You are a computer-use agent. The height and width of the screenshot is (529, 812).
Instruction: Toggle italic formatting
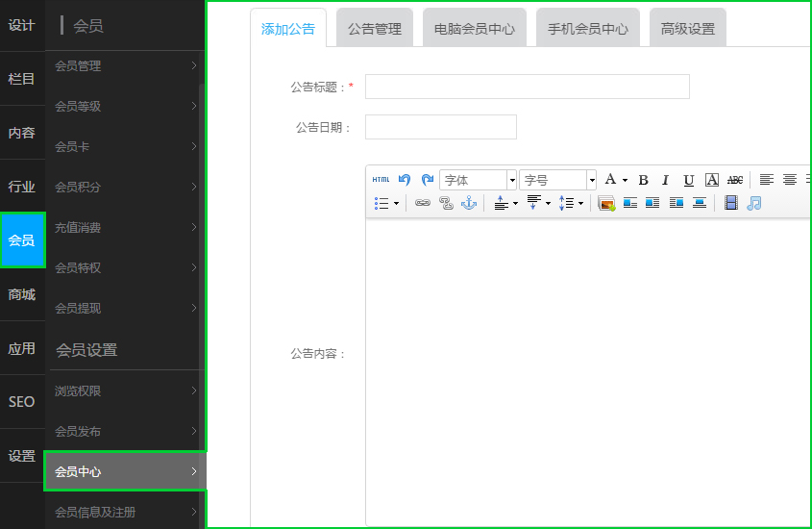tap(665, 180)
